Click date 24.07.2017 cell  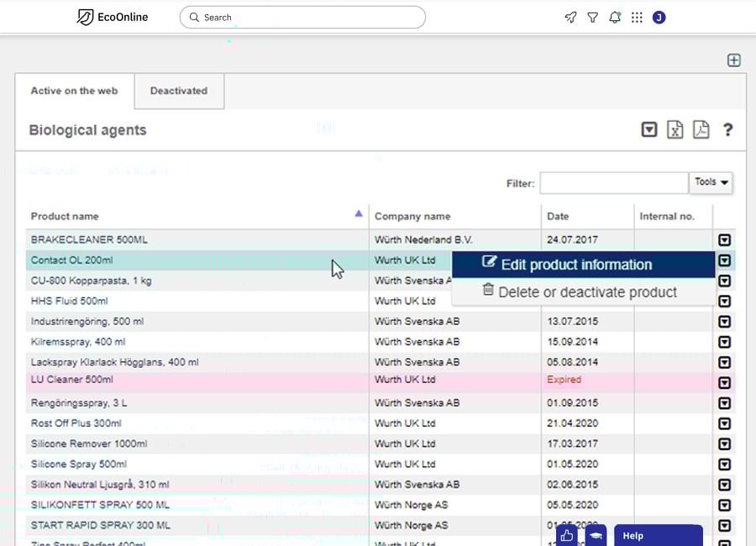click(572, 239)
